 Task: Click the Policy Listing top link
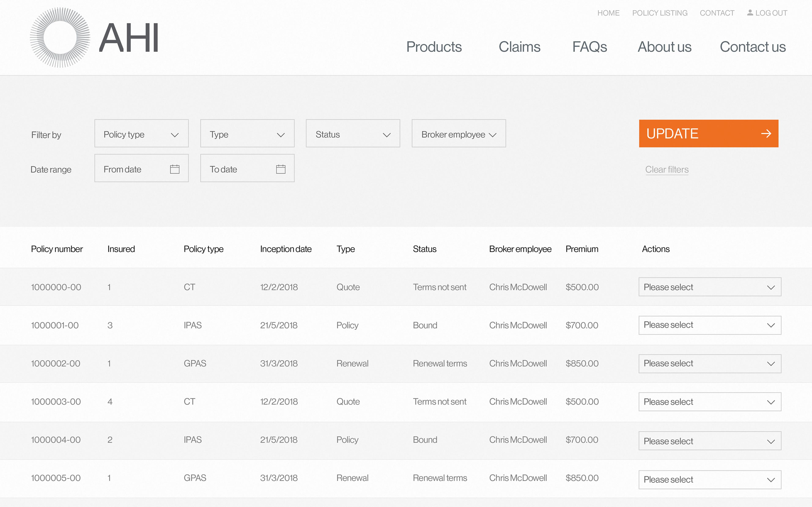660,13
